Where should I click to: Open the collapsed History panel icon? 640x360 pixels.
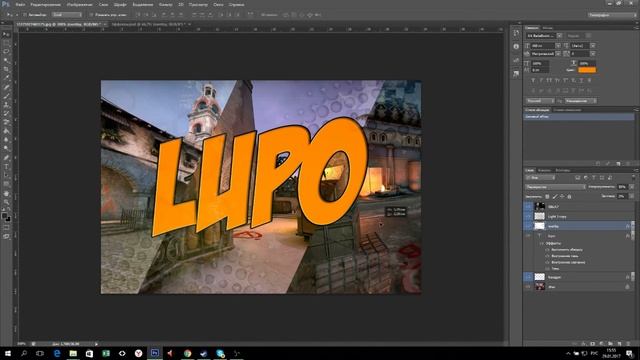click(516, 33)
